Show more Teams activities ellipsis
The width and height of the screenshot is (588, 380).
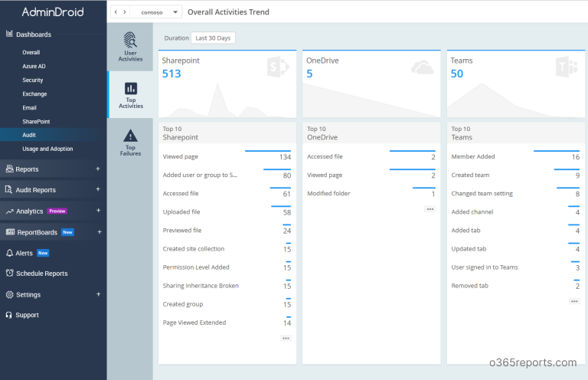[574, 301]
